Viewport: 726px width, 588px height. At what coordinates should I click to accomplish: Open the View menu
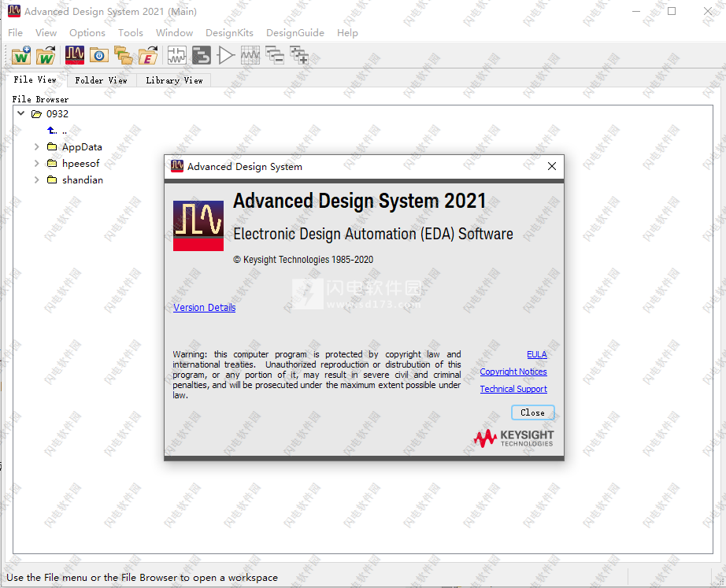click(46, 33)
